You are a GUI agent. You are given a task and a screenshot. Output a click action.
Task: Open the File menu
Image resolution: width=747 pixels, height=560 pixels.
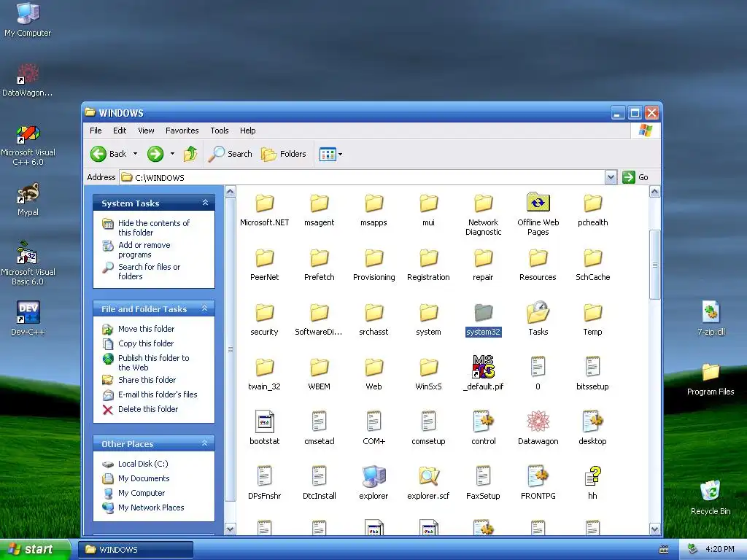(x=96, y=131)
